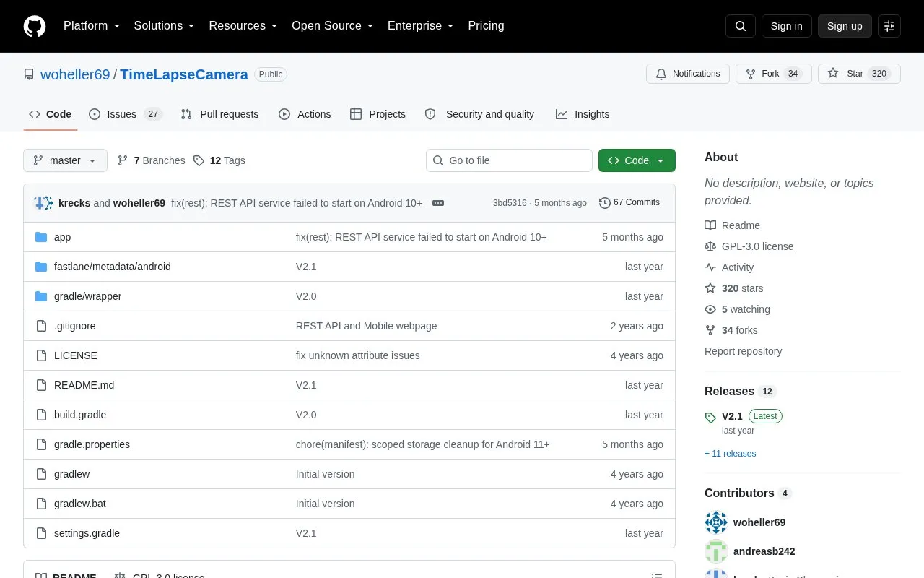The height and width of the screenshot is (578, 924).
Task: Open the Insights tab
Action: [583, 114]
